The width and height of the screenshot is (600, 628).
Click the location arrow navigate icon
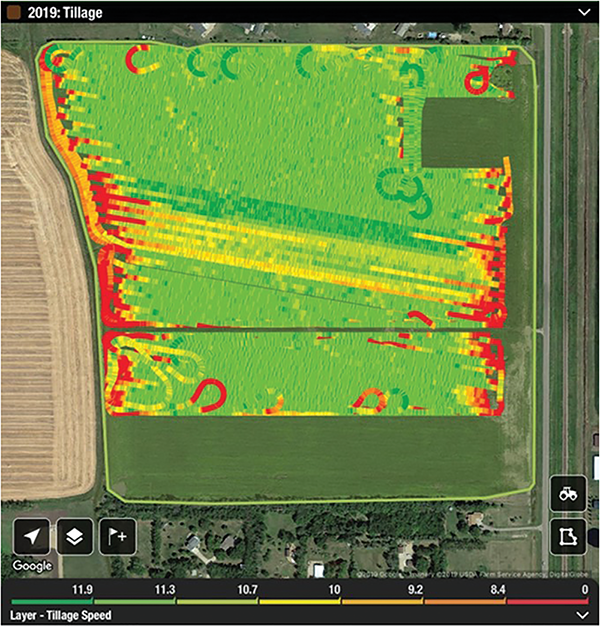coord(33,536)
